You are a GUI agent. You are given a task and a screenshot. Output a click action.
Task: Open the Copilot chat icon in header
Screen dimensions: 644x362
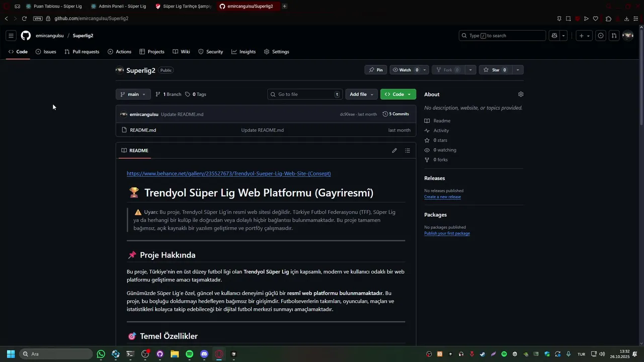[x=554, y=36]
